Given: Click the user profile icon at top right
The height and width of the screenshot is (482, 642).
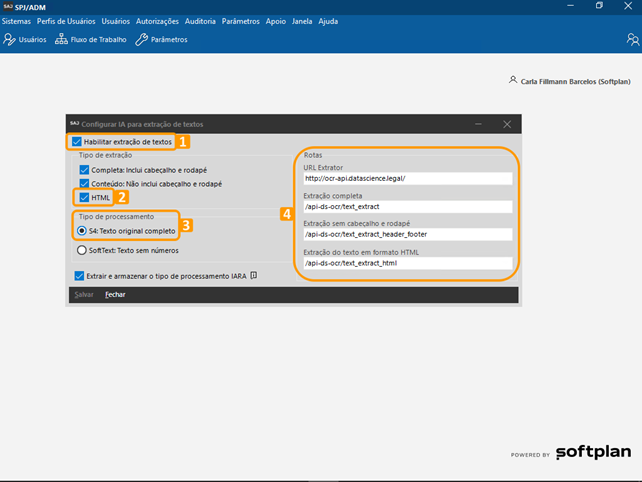Looking at the screenshot, I should tap(632, 40).
